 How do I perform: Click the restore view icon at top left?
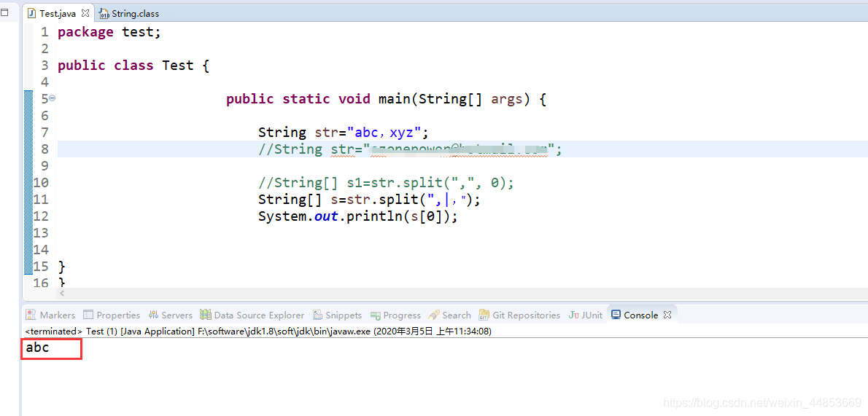4,12
